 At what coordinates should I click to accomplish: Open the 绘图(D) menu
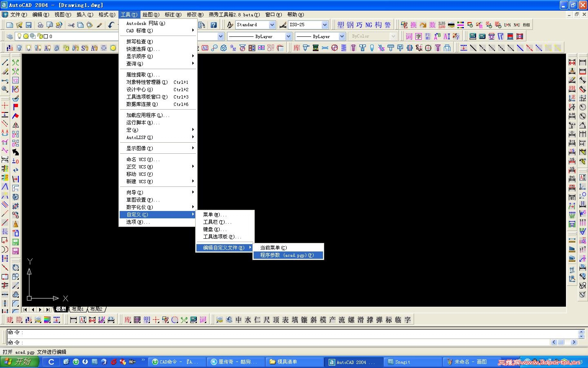[151, 15]
